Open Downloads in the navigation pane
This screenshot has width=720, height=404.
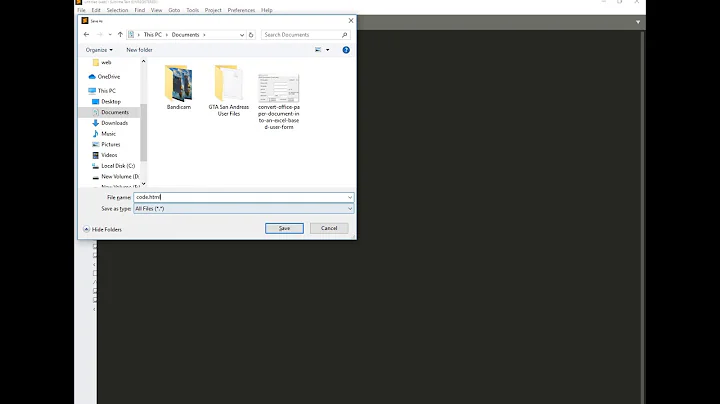pos(114,123)
